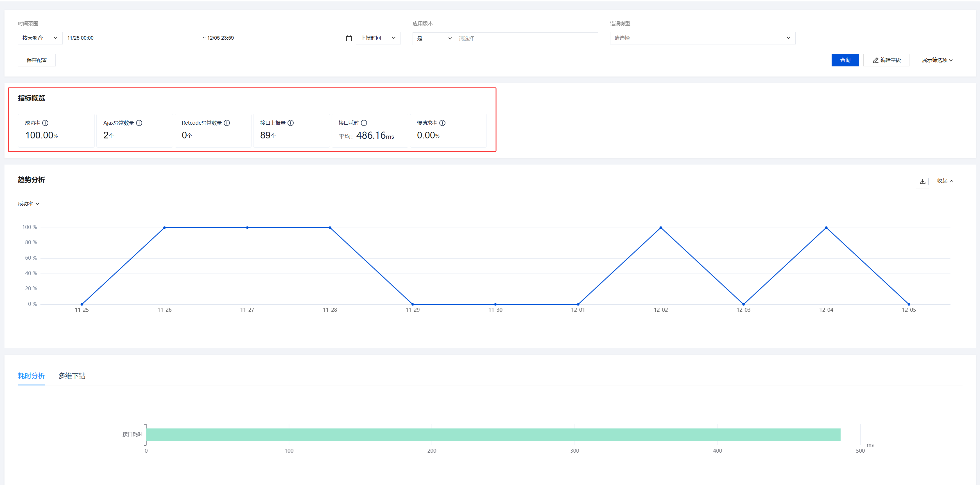Click the blue 查询 button
This screenshot has width=980, height=485.
(x=845, y=60)
